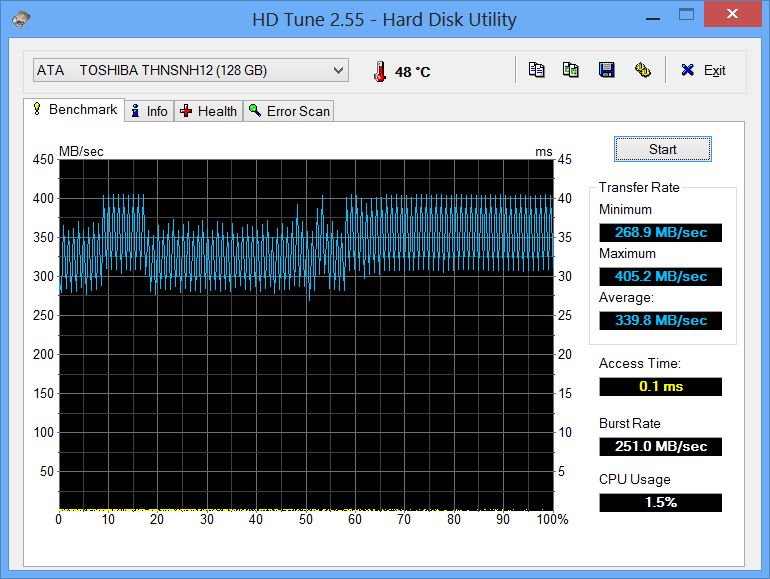
Task: Click the Access Time value 0.1 ms
Action: pyautogui.click(x=660, y=386)
